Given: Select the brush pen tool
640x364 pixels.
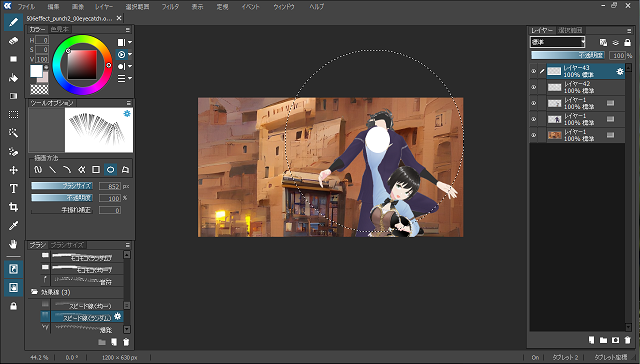Looking at the screenshot, I should point(13,22).
